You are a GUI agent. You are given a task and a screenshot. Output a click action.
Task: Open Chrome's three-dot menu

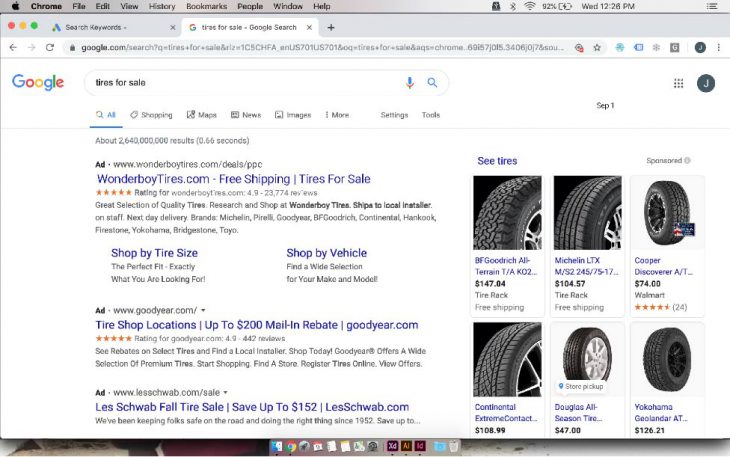coord(718,47)
